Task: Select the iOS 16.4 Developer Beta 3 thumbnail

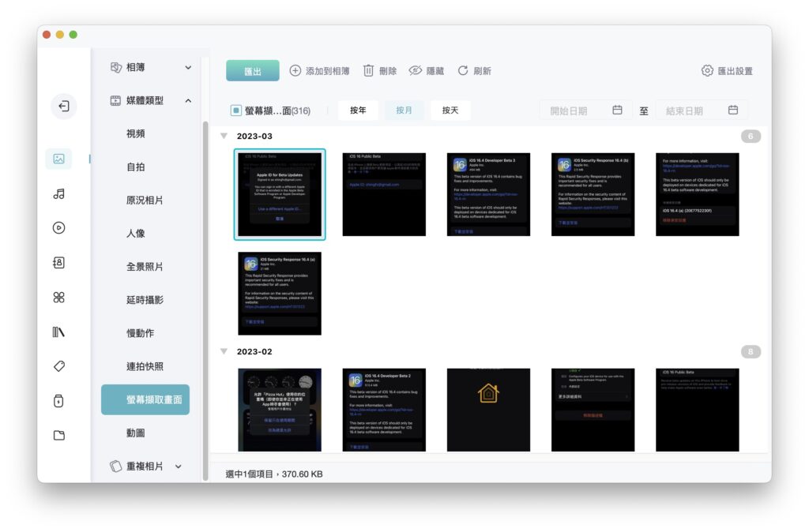Action: point(488,194)
